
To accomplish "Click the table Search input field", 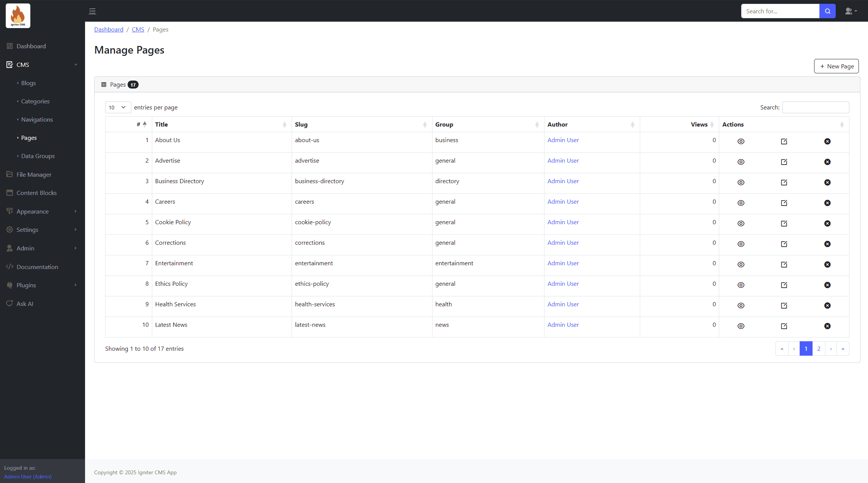I will [x=815, y=108].
